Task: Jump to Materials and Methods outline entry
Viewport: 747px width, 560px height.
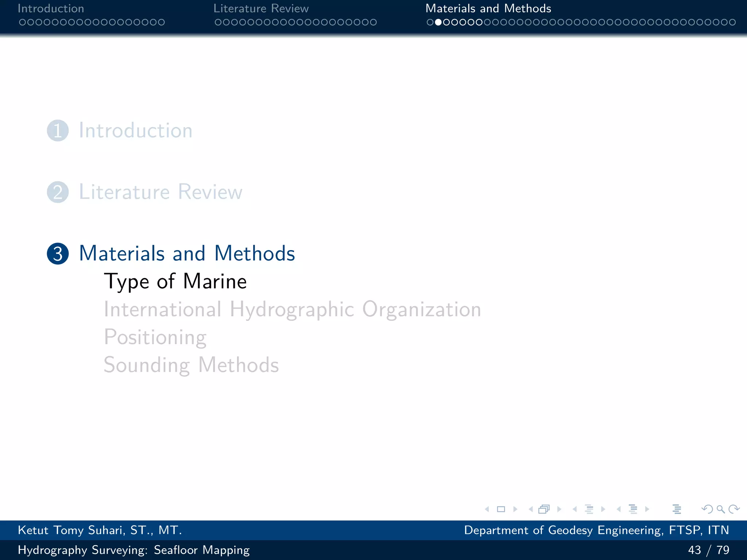Action: click(x=187, y=253)
